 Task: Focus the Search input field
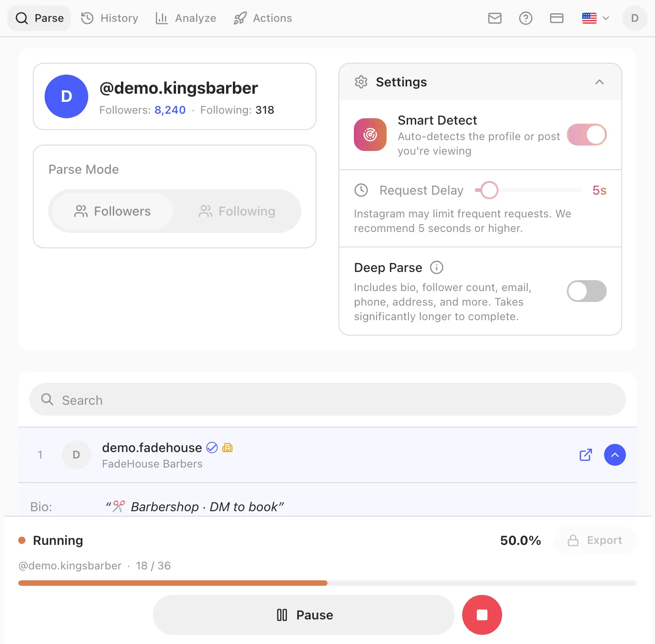(x=327, y=399)
